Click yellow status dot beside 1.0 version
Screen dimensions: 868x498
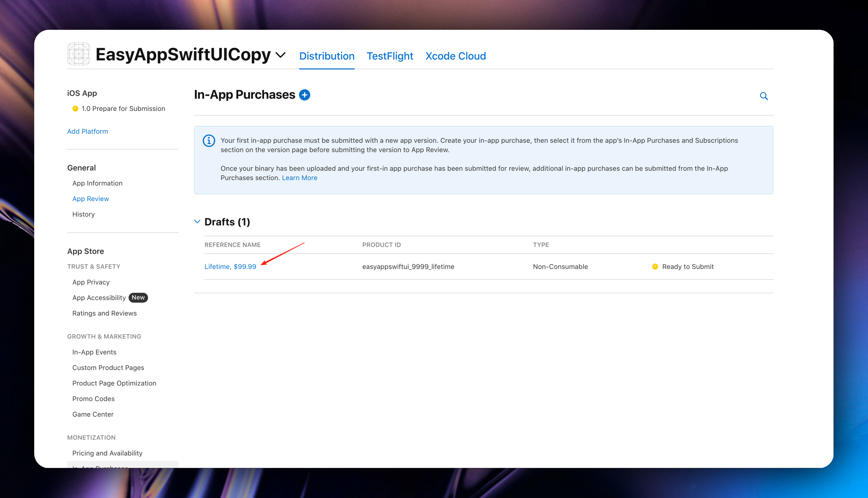75,109
